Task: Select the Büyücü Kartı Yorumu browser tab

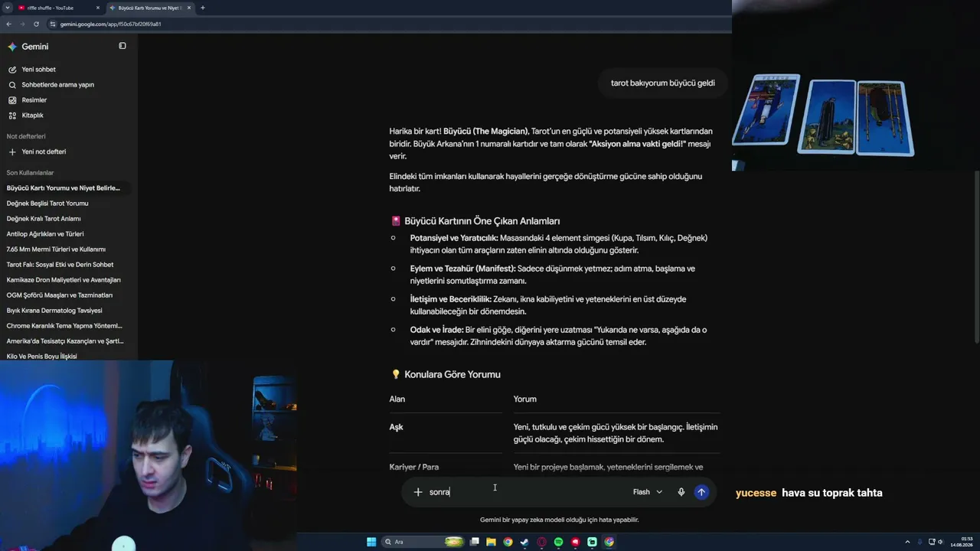Action: (x=149, y=8)
